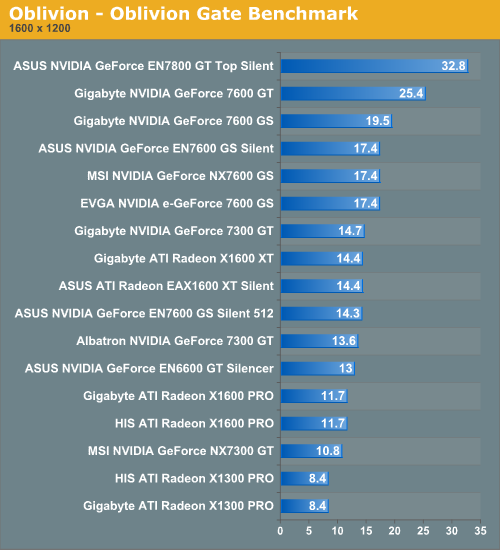Click the 25.4 bar value
Screen dimensions: 500x550
pyautogui.click(x=411, y=93)
